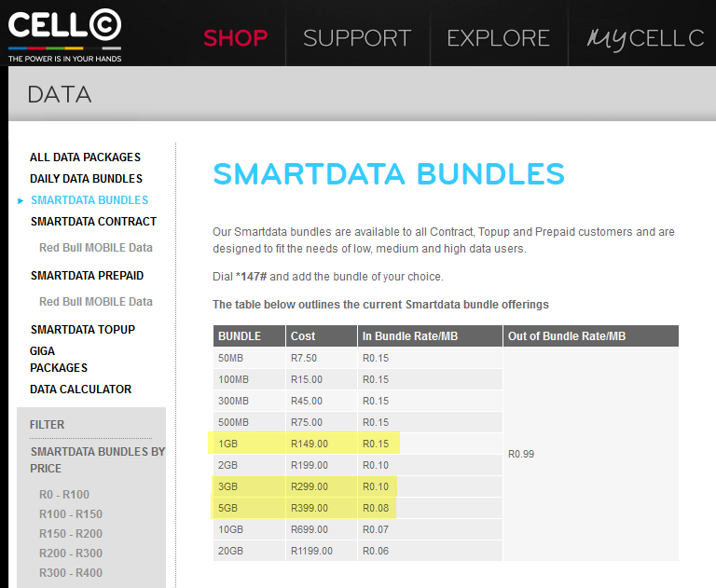Screen dimensions: 716x588
Task: Select the 2GB bundle cell
Action: (249, 465)
